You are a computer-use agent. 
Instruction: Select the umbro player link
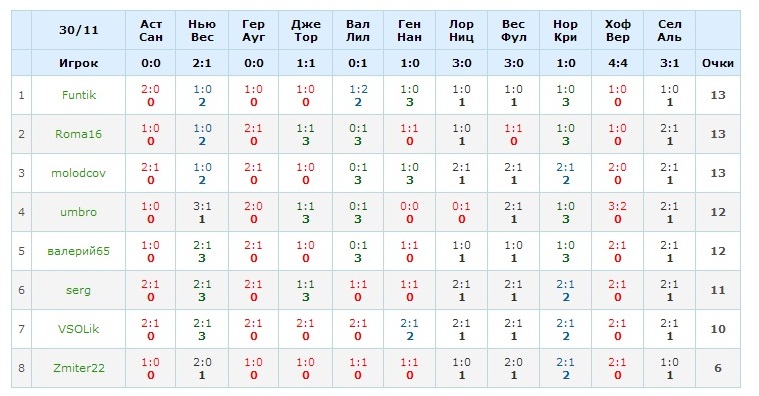(78, 212)
